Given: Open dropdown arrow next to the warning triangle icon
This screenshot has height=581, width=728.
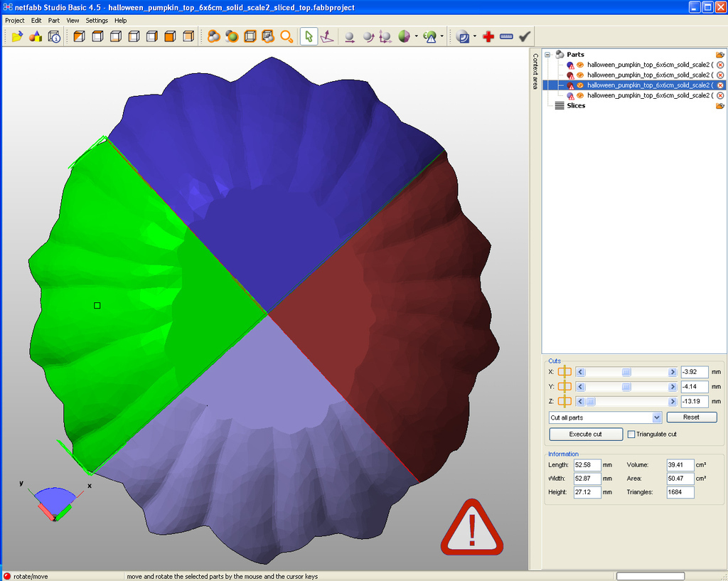Looking at the screenshot, I should (x=442, y=36).
